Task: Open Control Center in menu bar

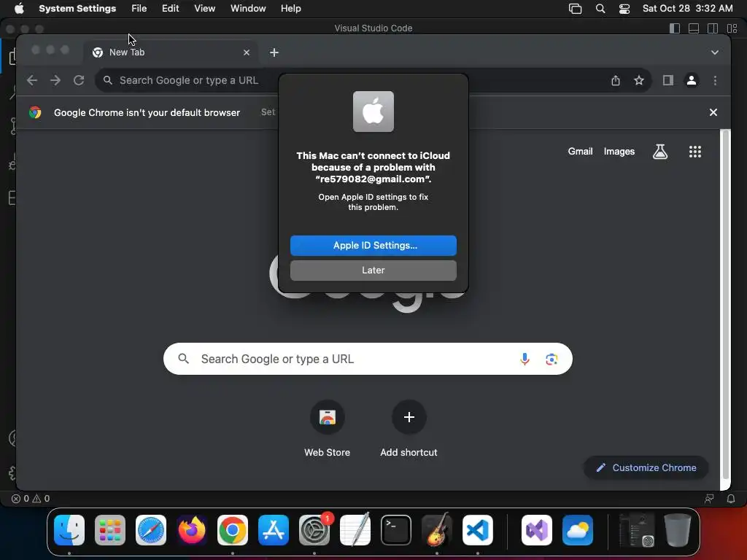Action: tap(624, 9)
